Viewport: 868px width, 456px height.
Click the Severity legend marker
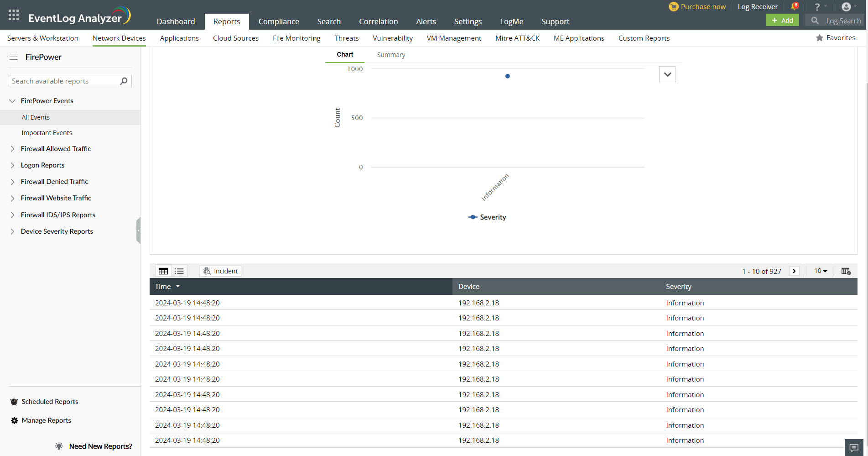click(473, 217)
